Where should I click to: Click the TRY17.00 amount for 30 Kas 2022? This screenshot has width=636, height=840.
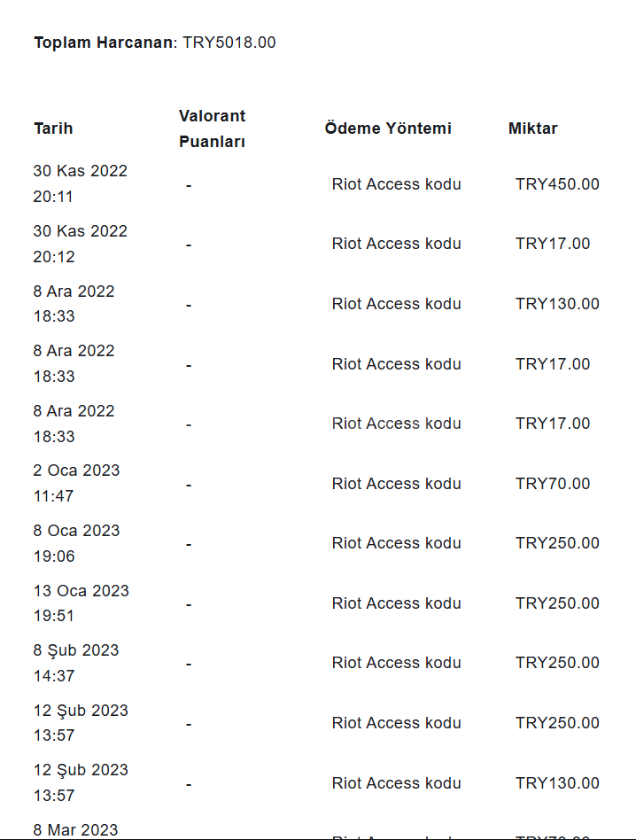[553, 244]
